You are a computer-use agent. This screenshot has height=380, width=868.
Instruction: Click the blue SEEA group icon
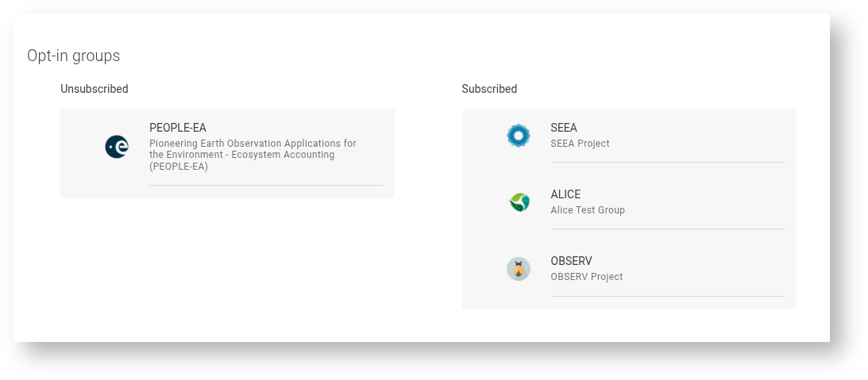tap(518, 136)
